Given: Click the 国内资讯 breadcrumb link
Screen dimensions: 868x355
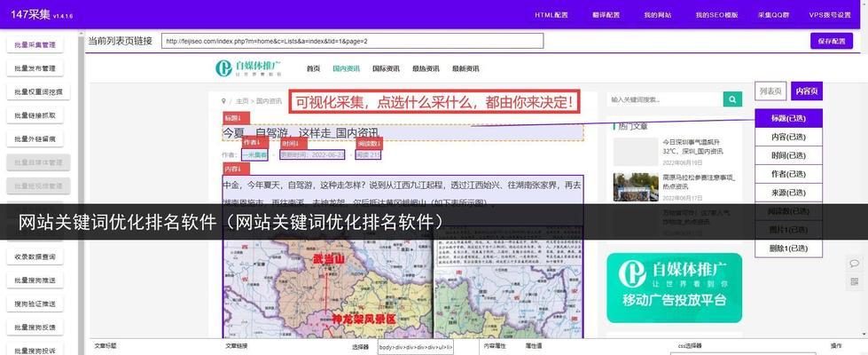Looking at the screenshot, I should point(269,101).
